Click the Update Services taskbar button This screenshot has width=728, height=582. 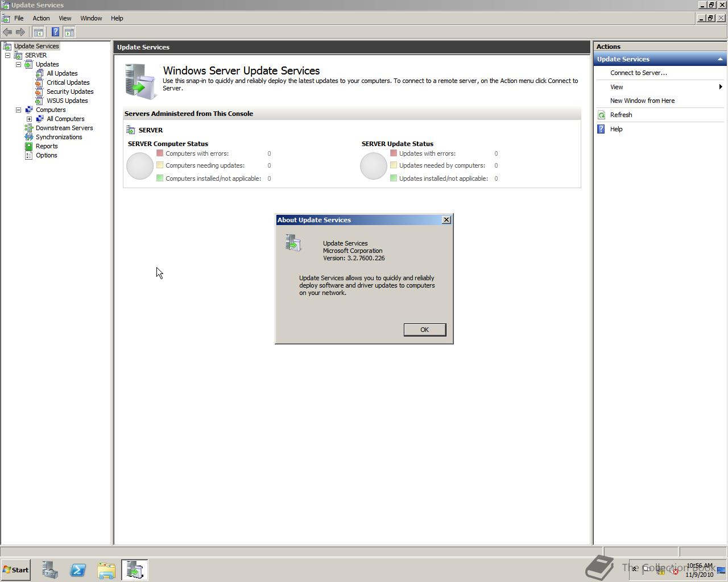click(x=135, y=569)
